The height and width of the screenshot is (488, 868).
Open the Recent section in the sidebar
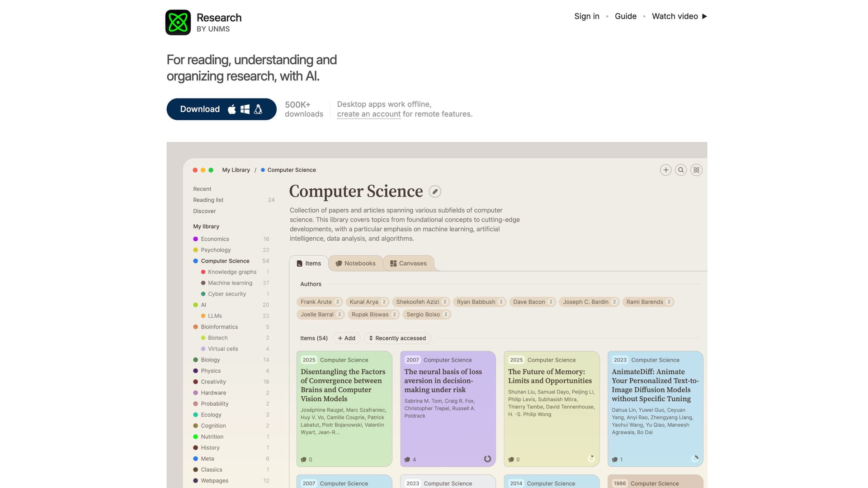pyautogui.click(x=202, y=189)
